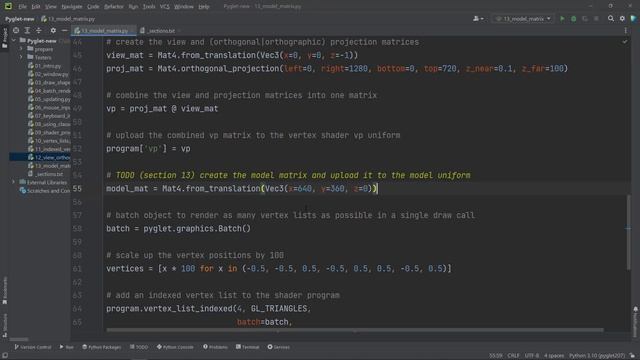Screen dimensions: 640x360
Task: Open the Refactor menu
Action: tap(113, 7)
